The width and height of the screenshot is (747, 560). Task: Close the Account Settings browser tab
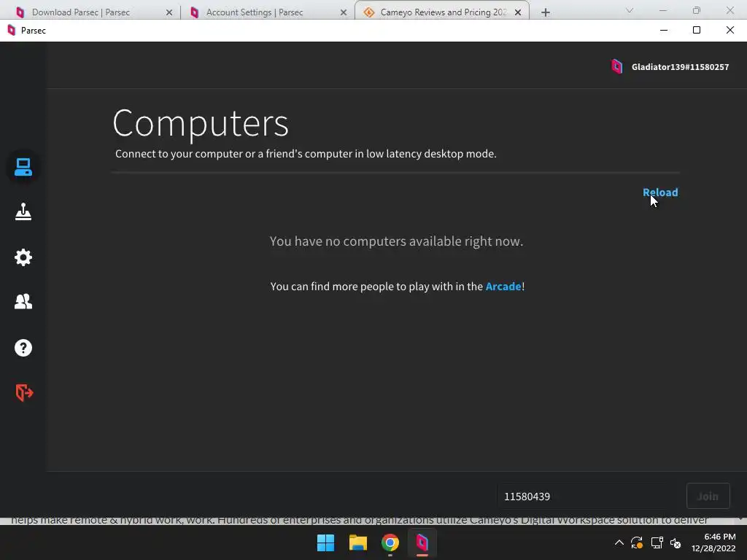[x=344, y=12]
